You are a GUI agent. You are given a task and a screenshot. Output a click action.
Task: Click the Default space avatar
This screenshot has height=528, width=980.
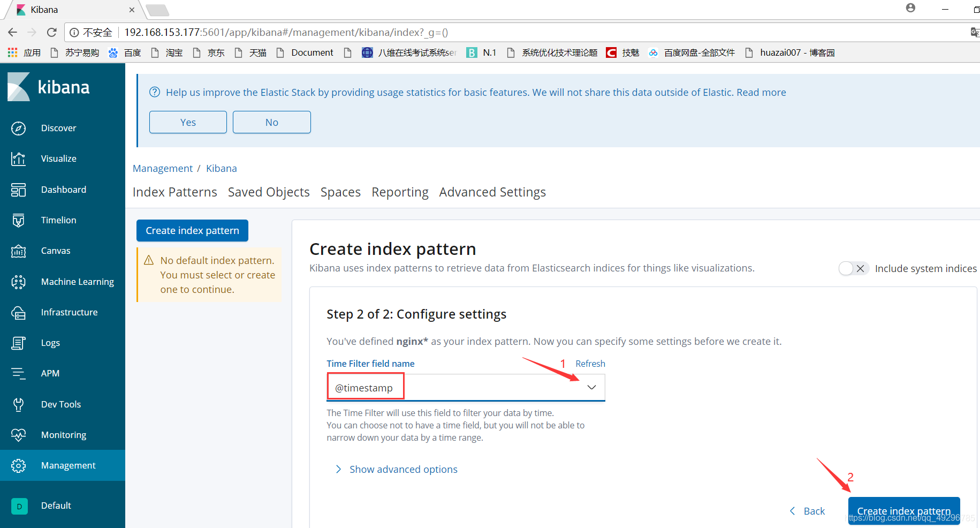pos(19,506)
